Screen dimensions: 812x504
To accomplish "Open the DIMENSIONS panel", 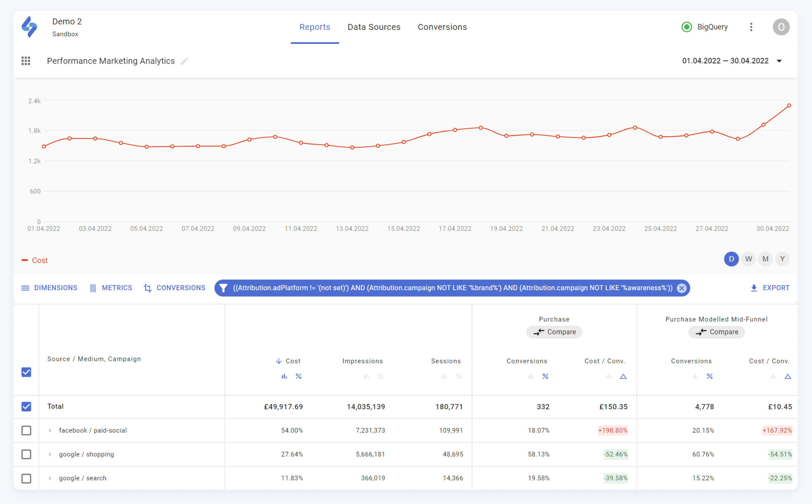I will 49,288.
